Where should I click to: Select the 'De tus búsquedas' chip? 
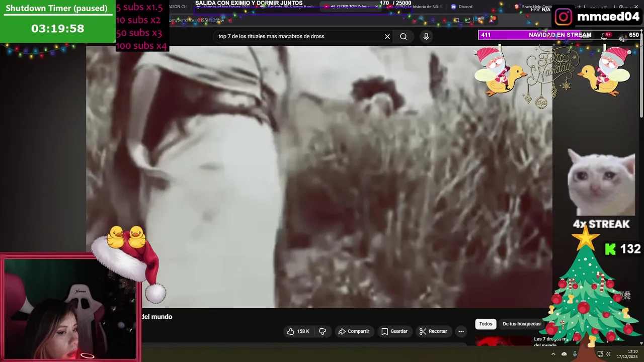pyautogui.click(x=521, y=324)
